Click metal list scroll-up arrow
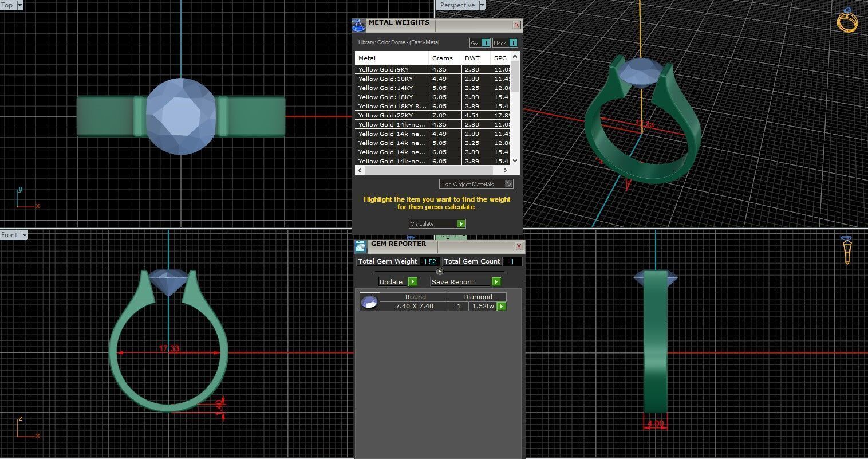Image resolution: width=868 pixels, height=459 pixels. tap(515, 56)
